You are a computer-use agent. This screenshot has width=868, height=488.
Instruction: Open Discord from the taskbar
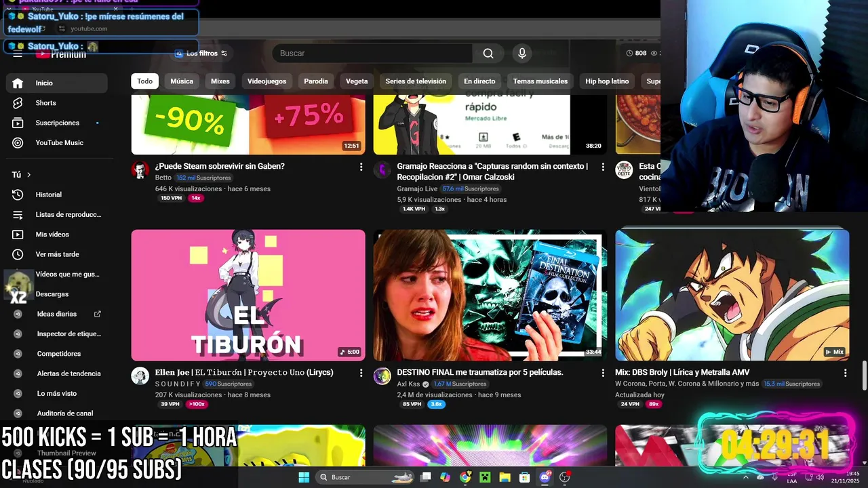(x=545, y=477)
